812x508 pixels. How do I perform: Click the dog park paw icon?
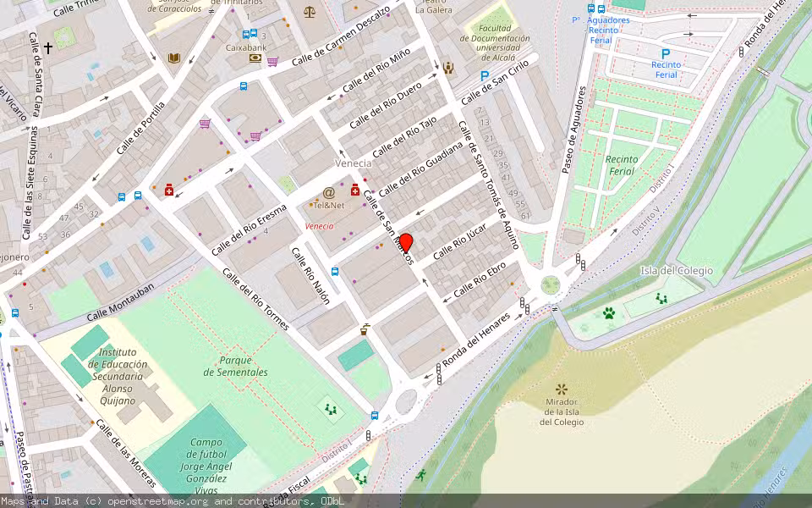pos(608,313)
